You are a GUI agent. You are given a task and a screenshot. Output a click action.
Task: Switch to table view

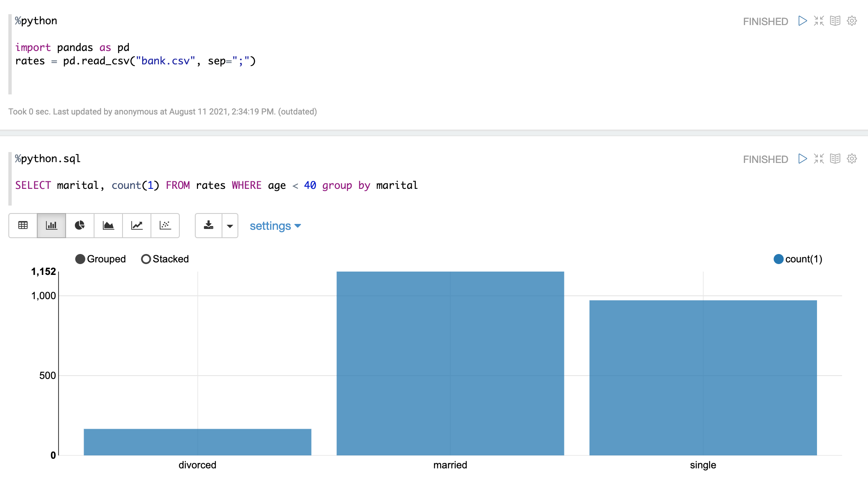tap(23, 226)
